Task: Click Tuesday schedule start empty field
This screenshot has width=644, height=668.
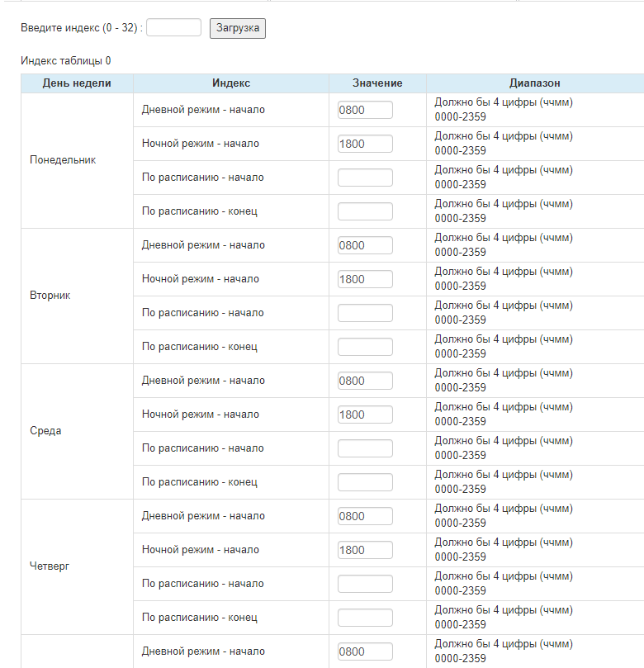Action: coord(365,313)
